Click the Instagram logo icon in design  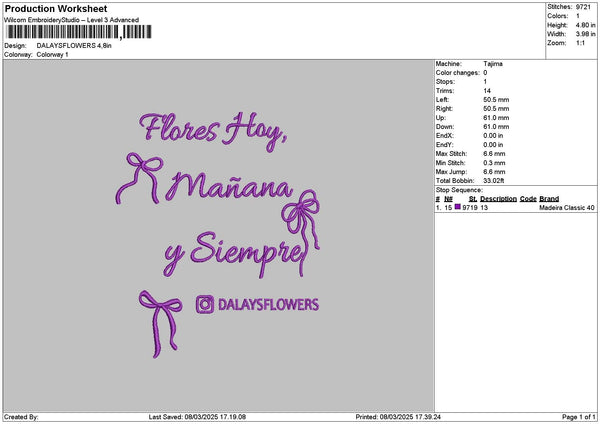coord(205,304)
